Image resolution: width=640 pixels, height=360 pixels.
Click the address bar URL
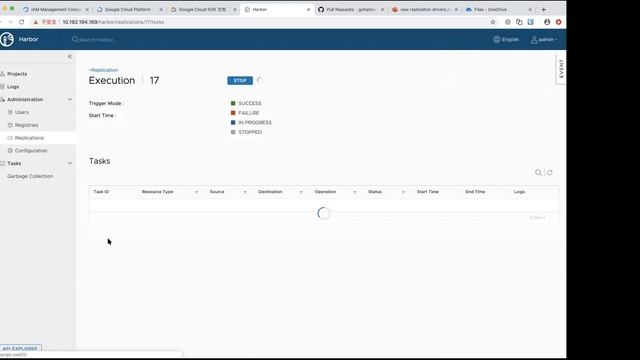point(113,22)
